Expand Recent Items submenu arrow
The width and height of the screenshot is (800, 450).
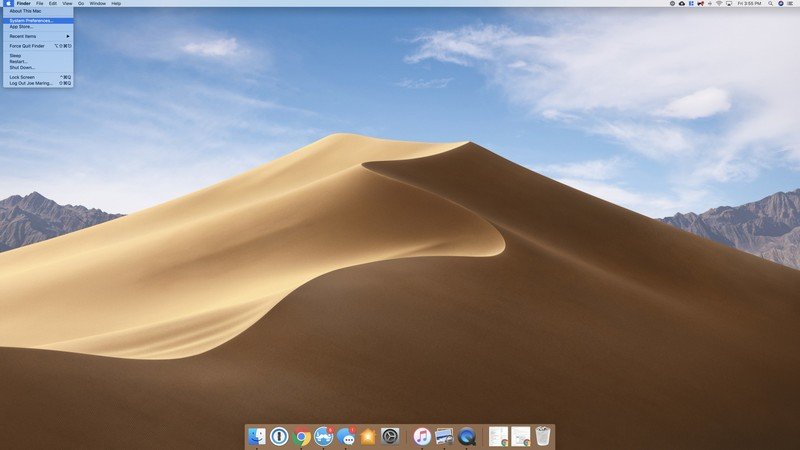click(67, 36)
